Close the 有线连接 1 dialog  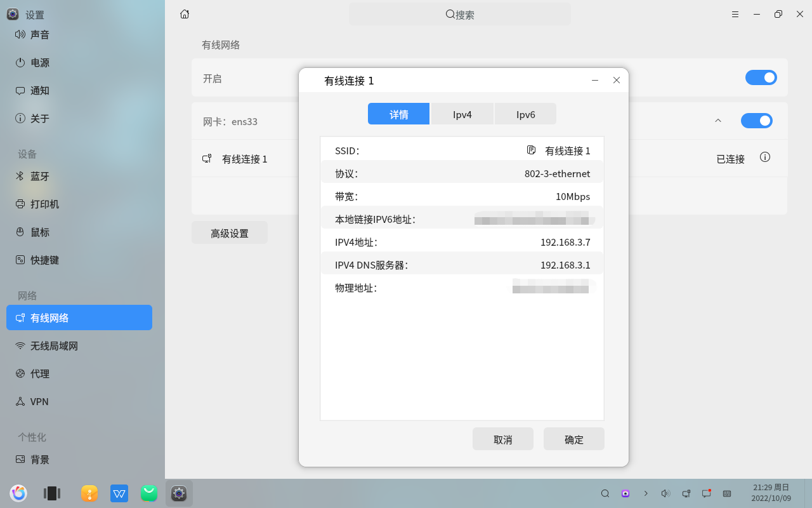coord(617,80)
